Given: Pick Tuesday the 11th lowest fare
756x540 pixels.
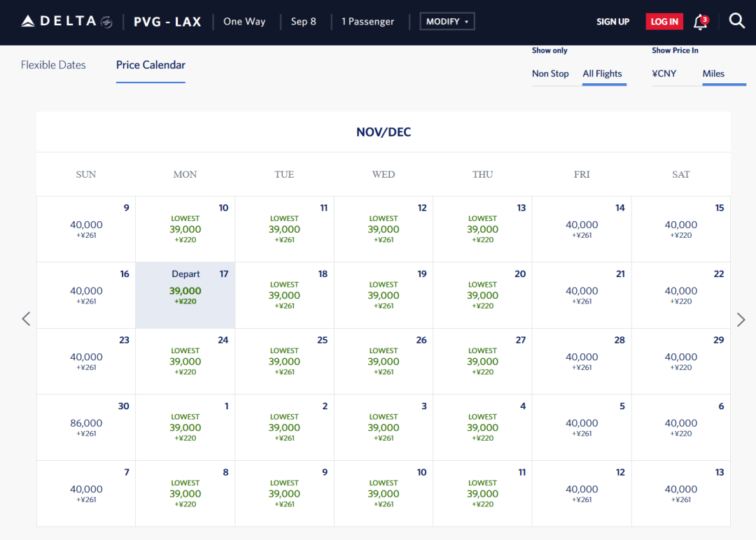Looking at the screenshot, I should (x=284, y=229).
